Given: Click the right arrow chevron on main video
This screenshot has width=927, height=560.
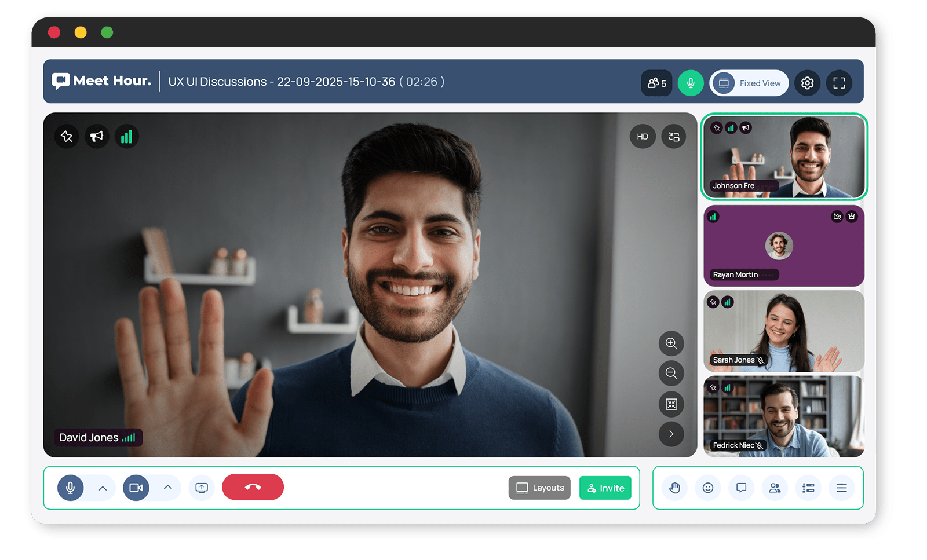Looking at the screenshot, I should pyautogui.click(x=671, y=434).
